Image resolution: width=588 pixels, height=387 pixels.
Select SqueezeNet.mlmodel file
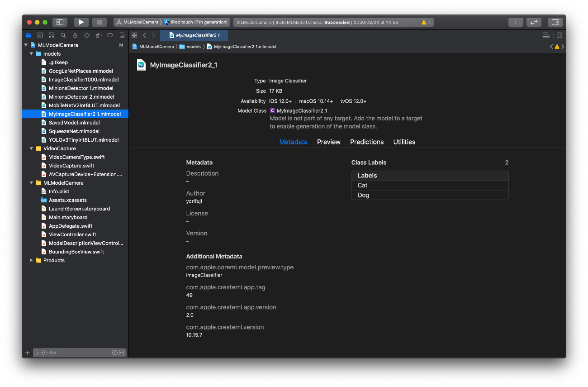[x=74, y=131]
